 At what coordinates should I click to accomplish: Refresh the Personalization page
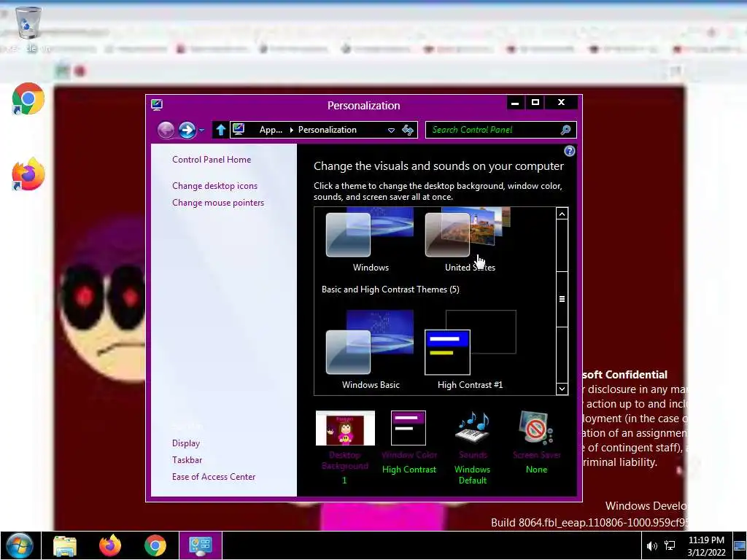(x=408, y=130)
